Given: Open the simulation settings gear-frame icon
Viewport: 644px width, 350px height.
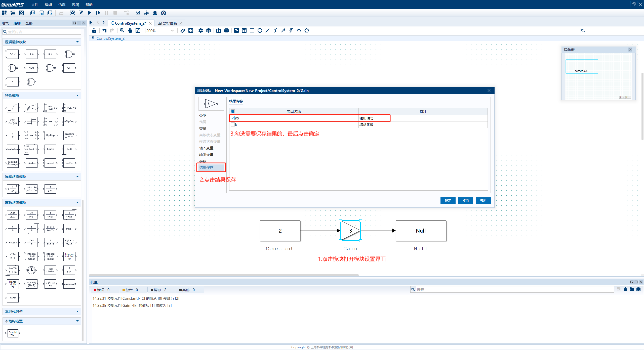Looking at the screenshot, I should click(72, 13).
